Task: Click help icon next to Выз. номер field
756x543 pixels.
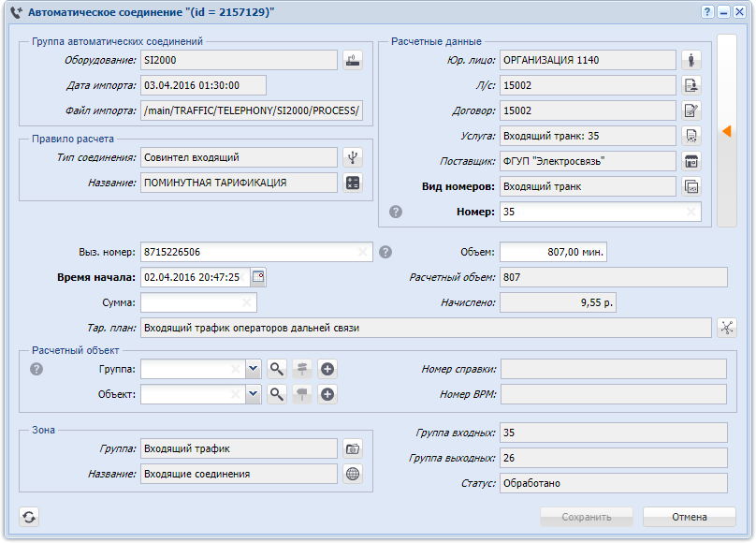Action: coord(385,252)
